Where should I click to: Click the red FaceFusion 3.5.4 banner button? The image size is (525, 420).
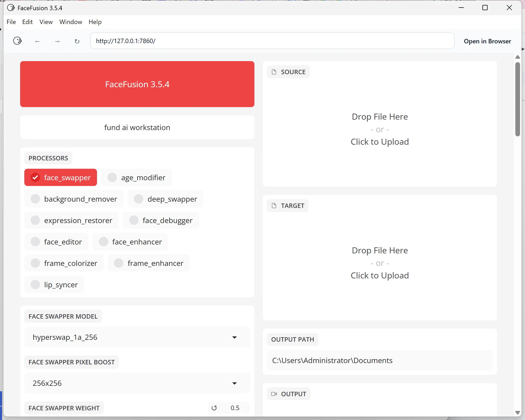pos(137,84)
